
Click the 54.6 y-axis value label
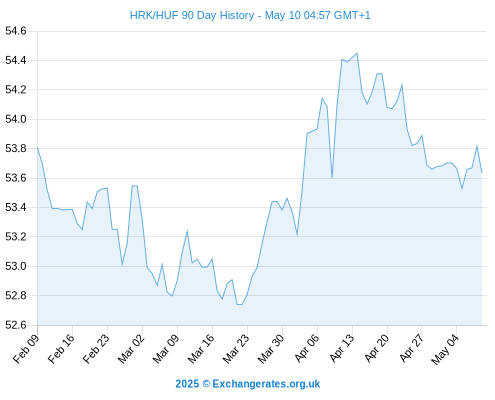pyautogui.click(x=16, y=31)
